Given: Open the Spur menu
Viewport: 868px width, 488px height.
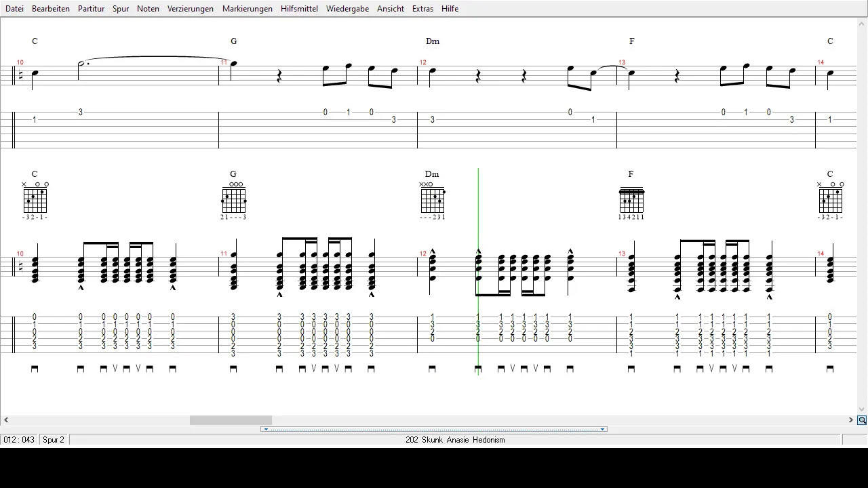Looking at the screenshot, I should 121,9.
